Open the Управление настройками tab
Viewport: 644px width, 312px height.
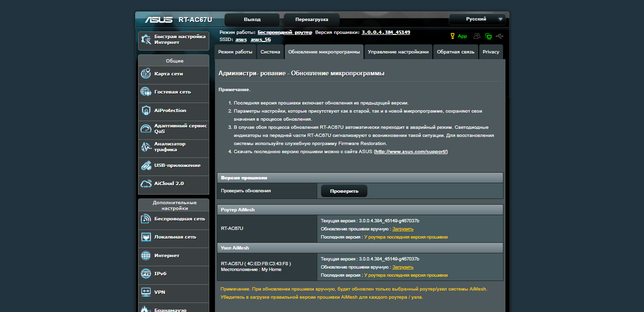[398, 52]
